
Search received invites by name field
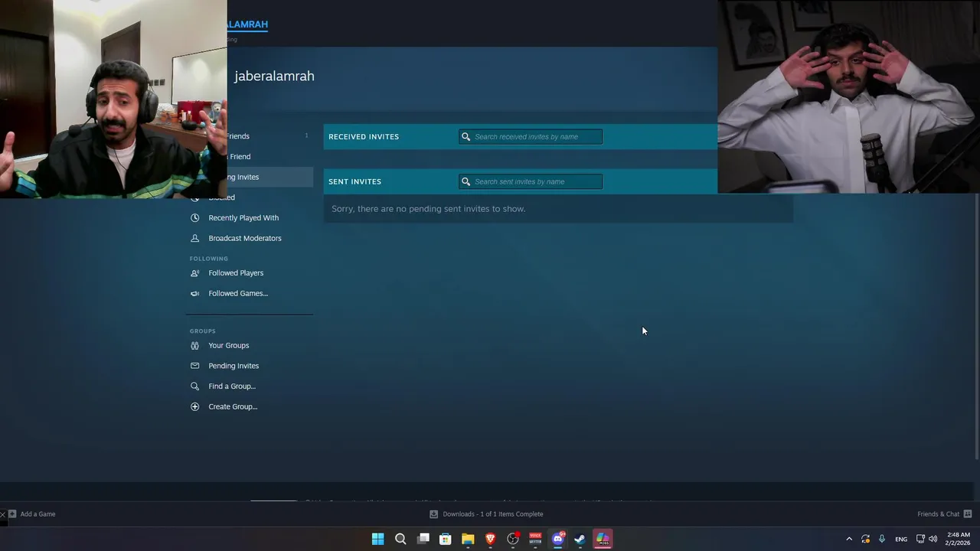(531, 137)
